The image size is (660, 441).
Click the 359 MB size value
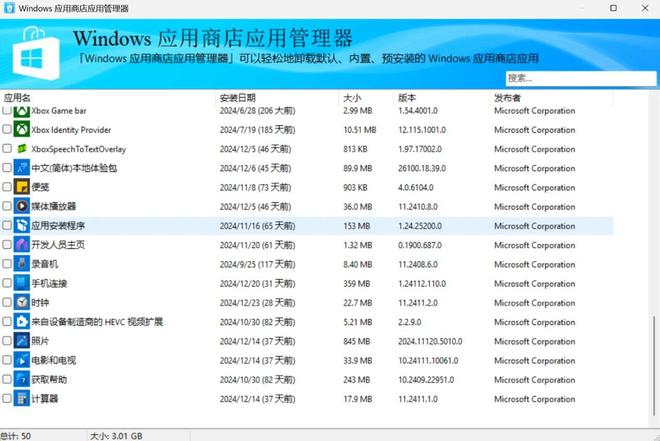(x=357, y=284)
